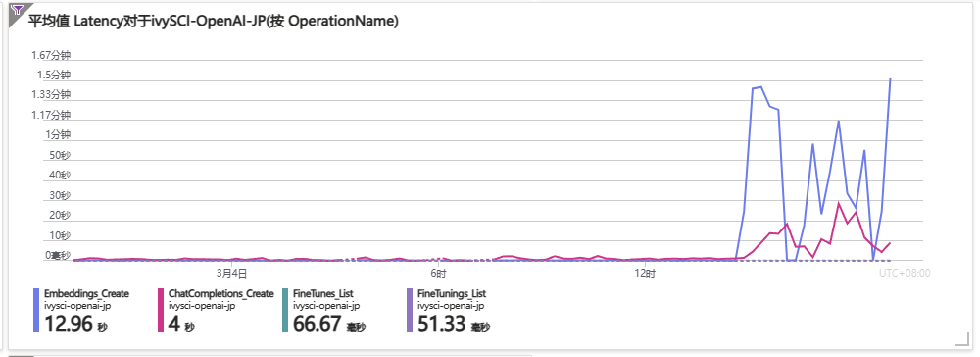Click the 1分钟 y-axis label
The height and width of the screenshot is (357, 980).
point(58,135)
